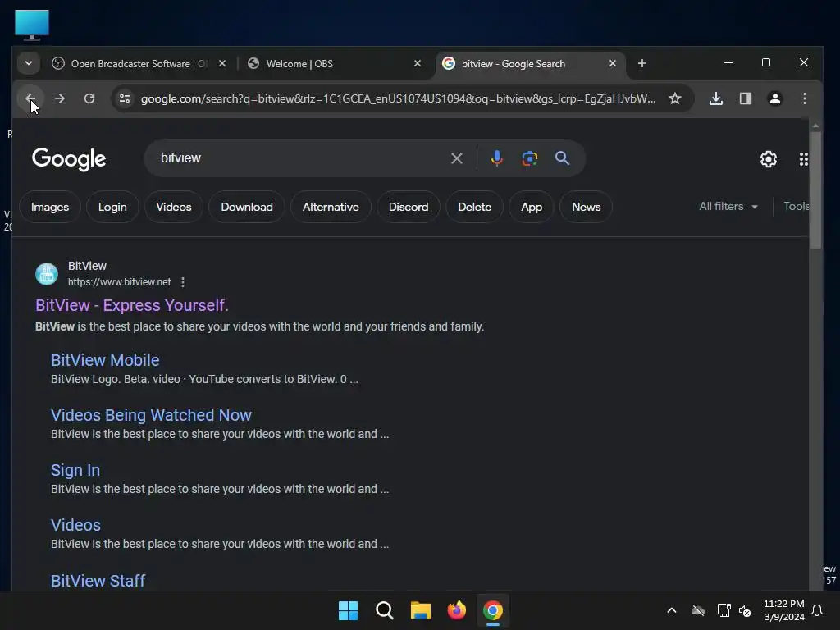Open the BitView Staff sitelink
The image size is (840, 630).
tap(98, 581)
